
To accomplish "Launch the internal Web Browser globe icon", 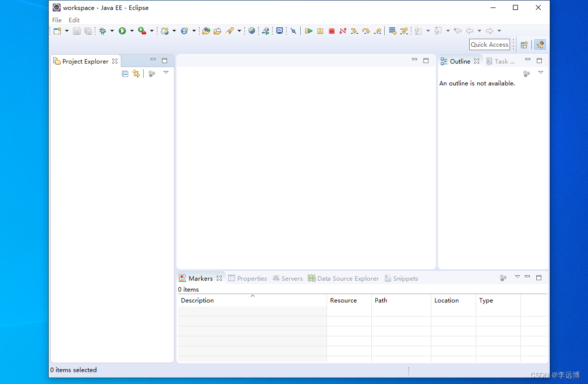I will (x=252, y=30).
